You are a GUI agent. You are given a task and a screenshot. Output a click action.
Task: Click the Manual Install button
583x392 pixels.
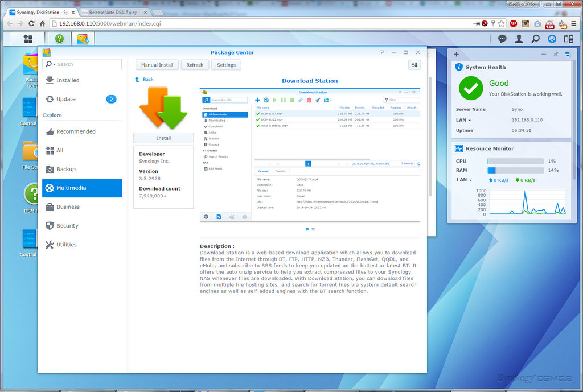157,65
